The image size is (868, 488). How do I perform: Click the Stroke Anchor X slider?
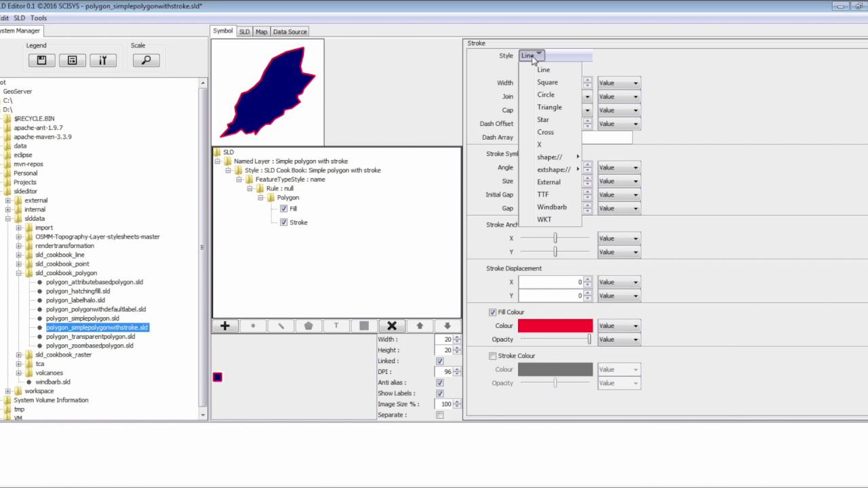pyautogui.click(x=555, y=239)
